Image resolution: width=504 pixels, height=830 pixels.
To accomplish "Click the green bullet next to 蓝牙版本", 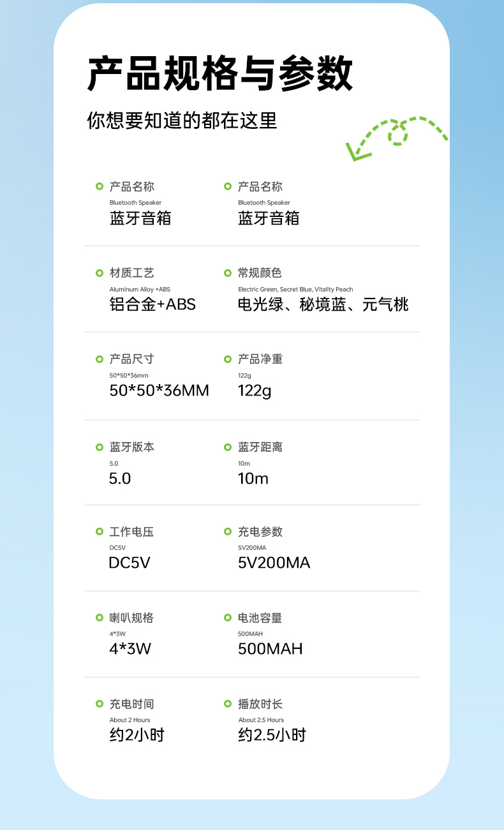I will click(x=99, y=447).
